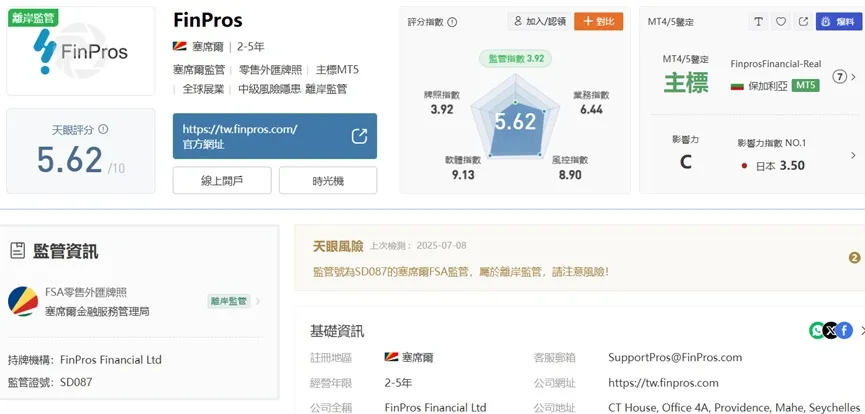
Task: Click the 監管資訊 document icon
Action: point(18,251)
